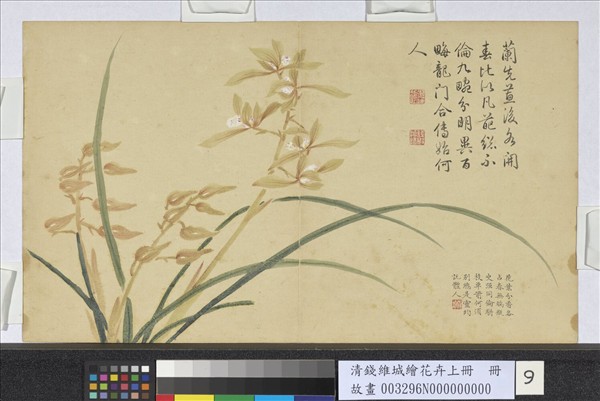Click the magenta patch on the color checker
Screen dimensions: 600x401
pos(104,378)
